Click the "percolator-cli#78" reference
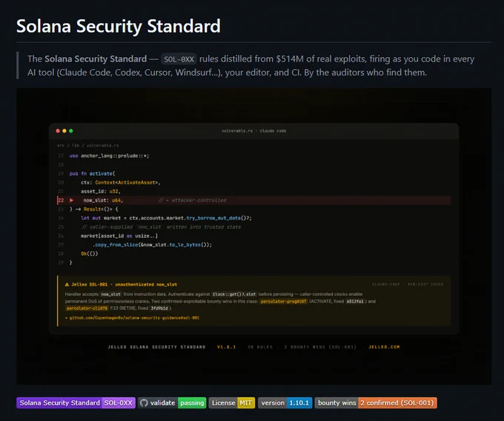This screenshot has width=504, height=421. tap(87, 308)
